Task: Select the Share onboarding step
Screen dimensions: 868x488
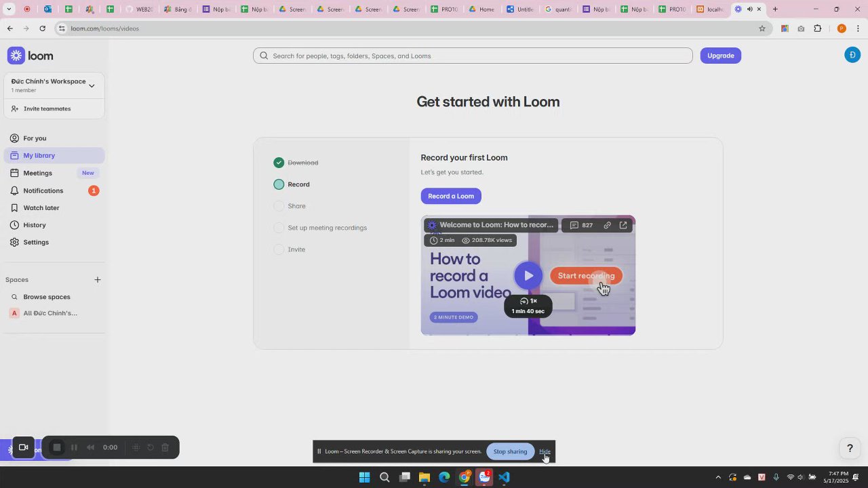Action: point(290,206)
